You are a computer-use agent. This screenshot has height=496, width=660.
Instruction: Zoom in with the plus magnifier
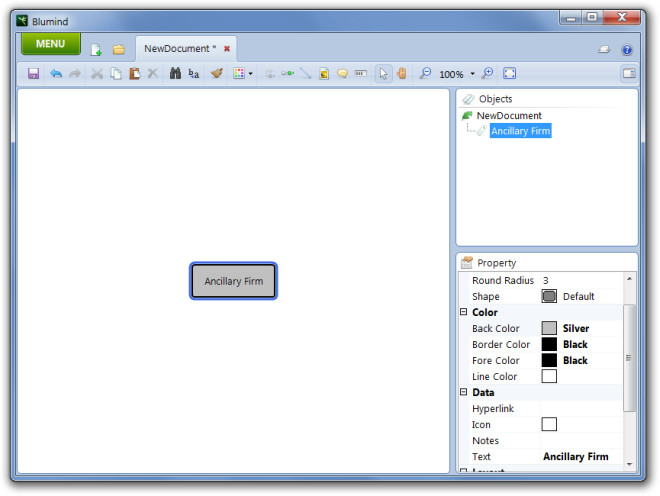pyautogui.click(x=487, y=74)
